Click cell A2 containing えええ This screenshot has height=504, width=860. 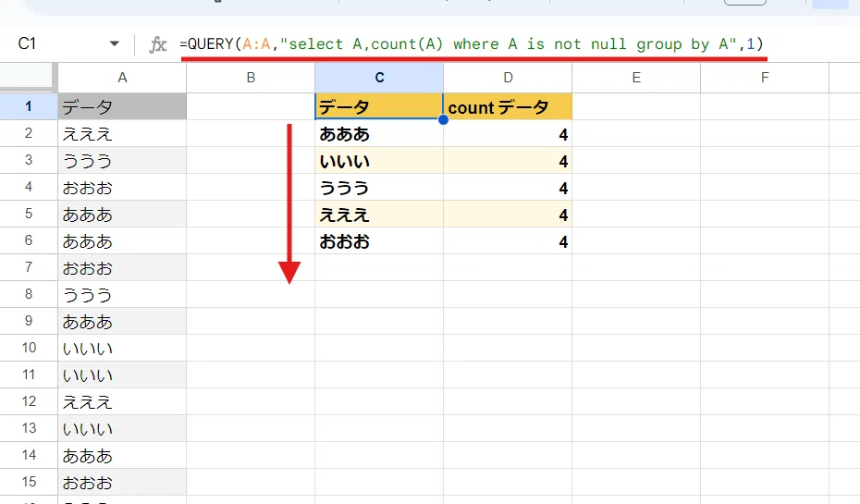122,133
